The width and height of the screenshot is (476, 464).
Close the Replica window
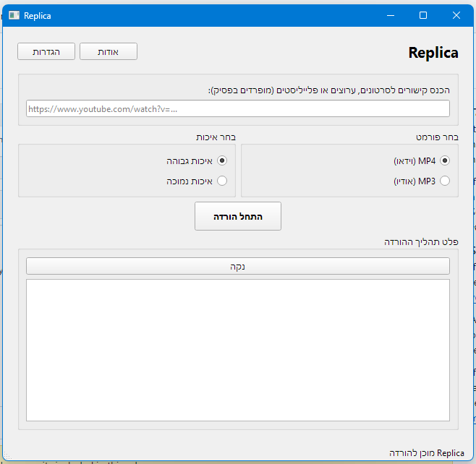coord(456,15)
